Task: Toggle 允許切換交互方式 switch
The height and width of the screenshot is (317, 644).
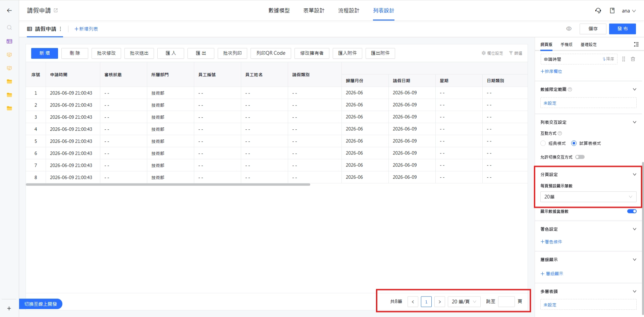Action: 580,157
